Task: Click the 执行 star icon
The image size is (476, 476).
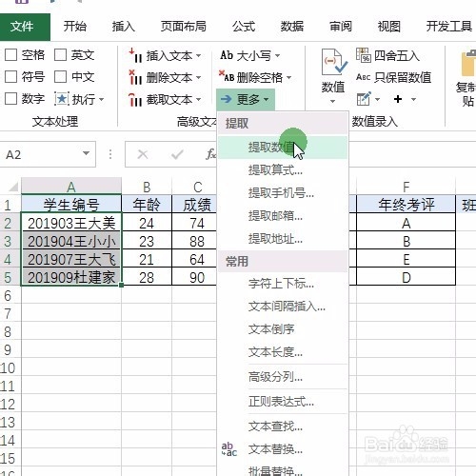Action: (x=62, y=99)
